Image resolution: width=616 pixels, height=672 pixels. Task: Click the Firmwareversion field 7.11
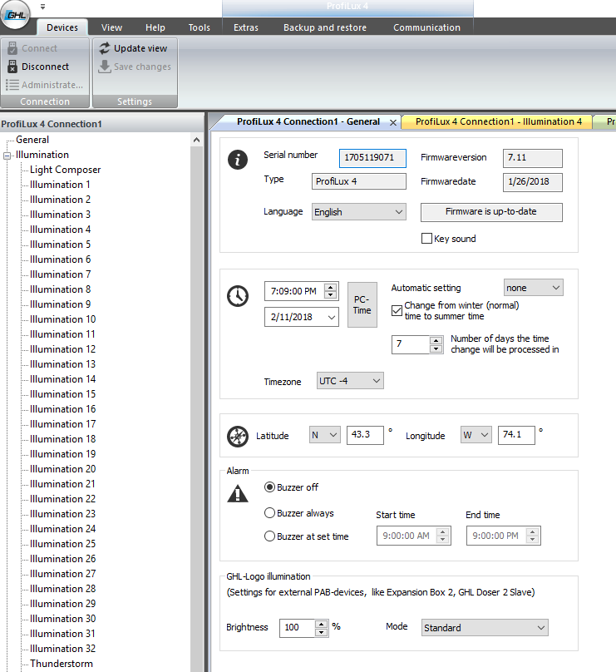(x=533, y=158)
